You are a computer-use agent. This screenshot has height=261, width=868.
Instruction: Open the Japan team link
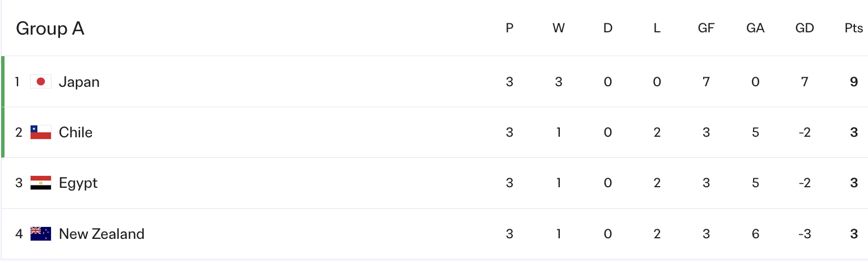[79, 82]
